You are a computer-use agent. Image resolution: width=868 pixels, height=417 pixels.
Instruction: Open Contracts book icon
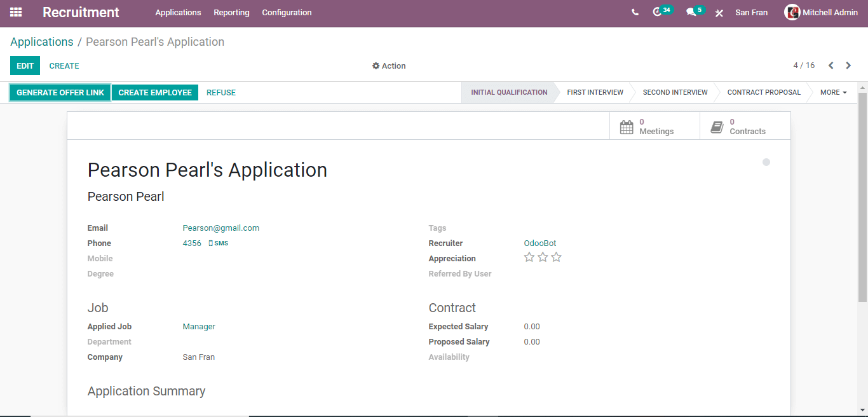(x=717, y=126)
